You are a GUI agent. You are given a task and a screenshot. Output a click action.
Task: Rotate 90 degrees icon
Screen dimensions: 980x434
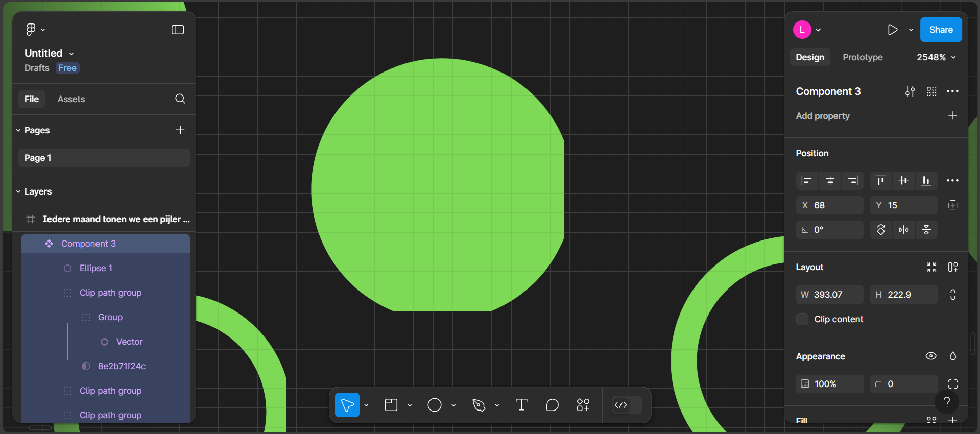[x=881, y=230]
